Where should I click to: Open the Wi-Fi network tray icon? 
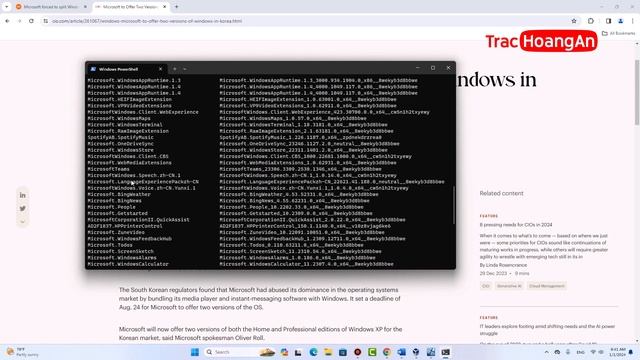pos(593,352)
